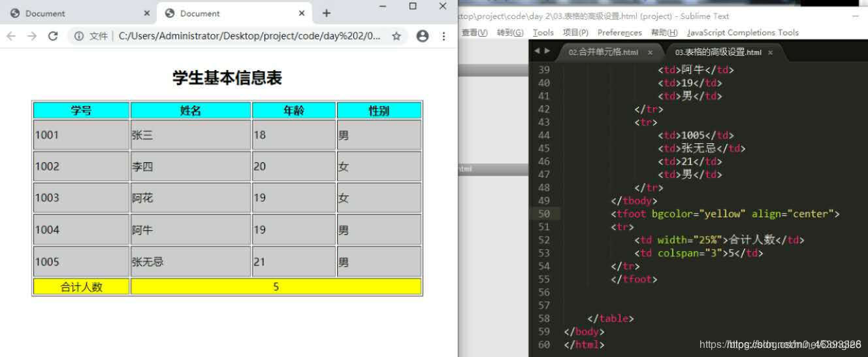Viewport: 868px width, 357px height.
Task: Place cursor on closing body tag line
Action: click(585, 331)
